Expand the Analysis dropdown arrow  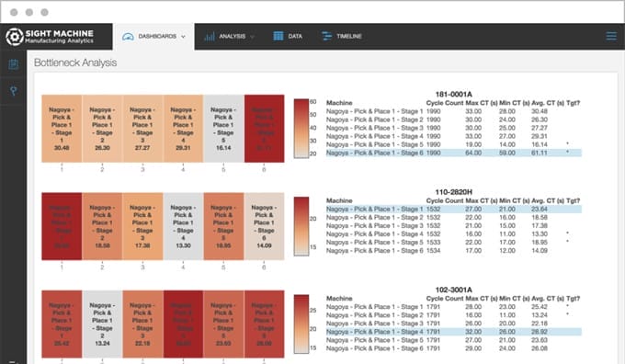[x=252, y=36]
